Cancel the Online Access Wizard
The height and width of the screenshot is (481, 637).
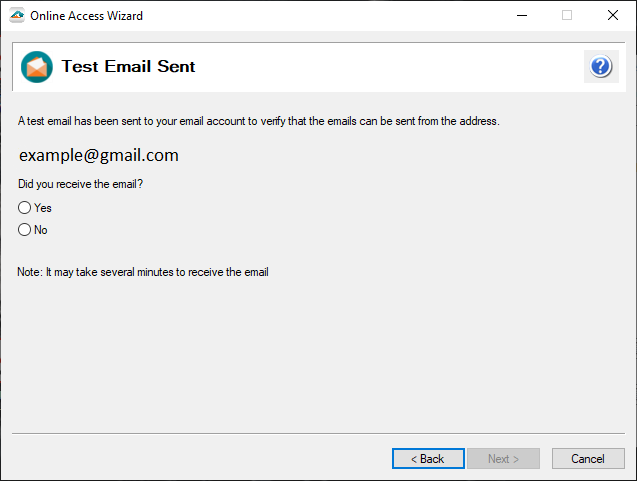(x=588, y=459)
